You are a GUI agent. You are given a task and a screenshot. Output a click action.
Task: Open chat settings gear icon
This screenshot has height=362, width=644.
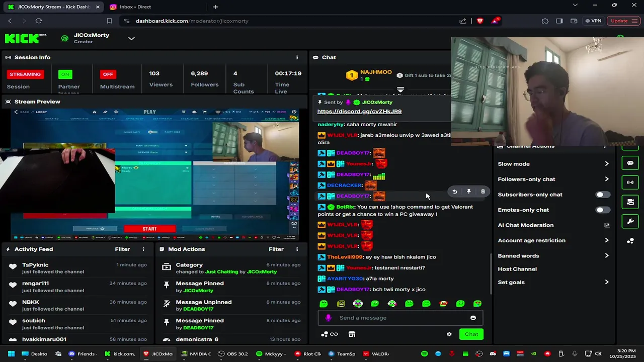pos(449,334)
